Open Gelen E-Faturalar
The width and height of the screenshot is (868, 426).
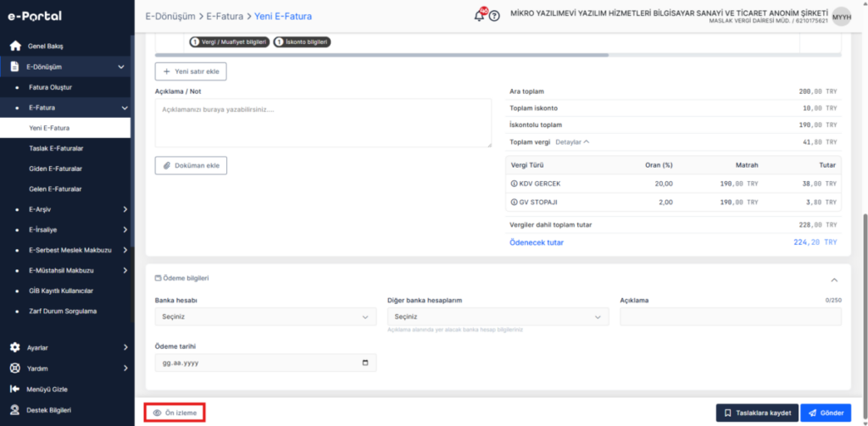coord(55,189)
